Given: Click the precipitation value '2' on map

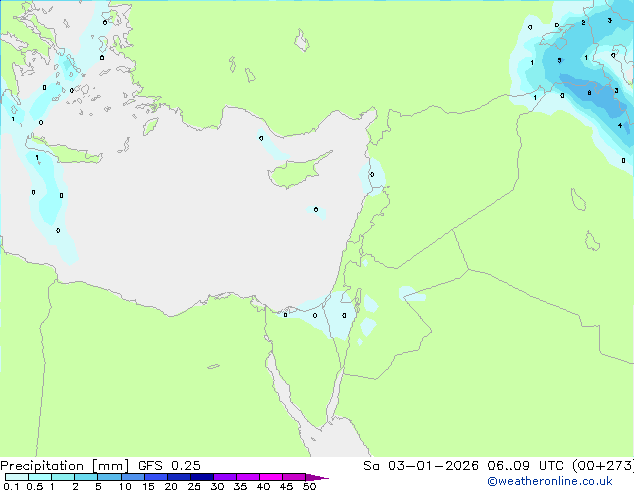Looking at the screenshot, I should tap(583, 23).
